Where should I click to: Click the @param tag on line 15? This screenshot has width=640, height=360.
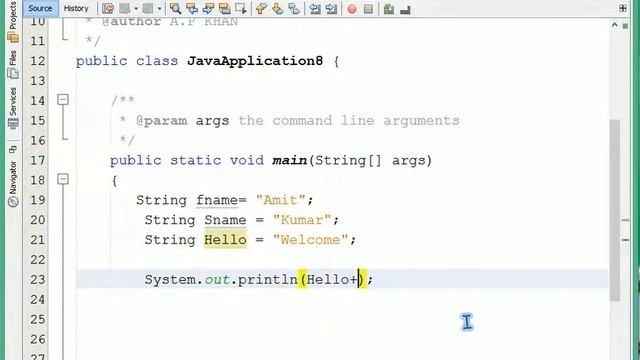162,121
